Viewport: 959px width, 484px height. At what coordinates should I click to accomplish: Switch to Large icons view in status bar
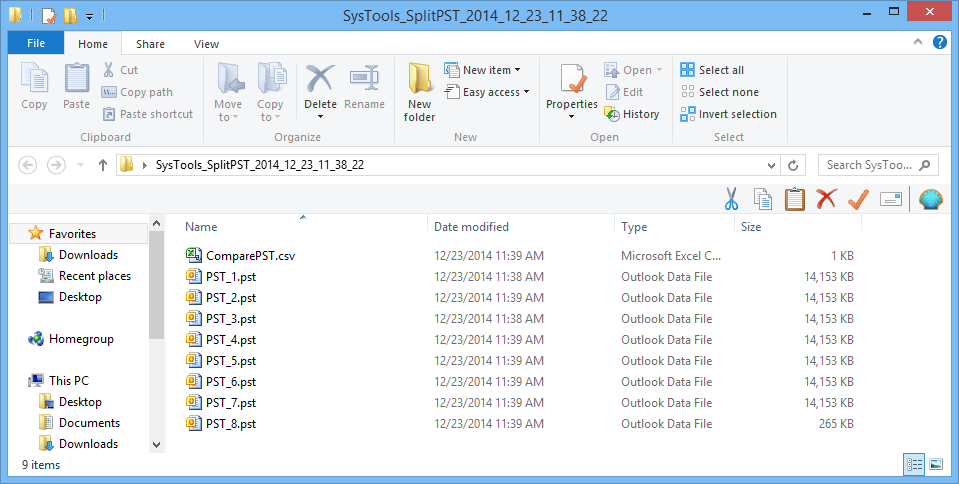coord(936,464)
